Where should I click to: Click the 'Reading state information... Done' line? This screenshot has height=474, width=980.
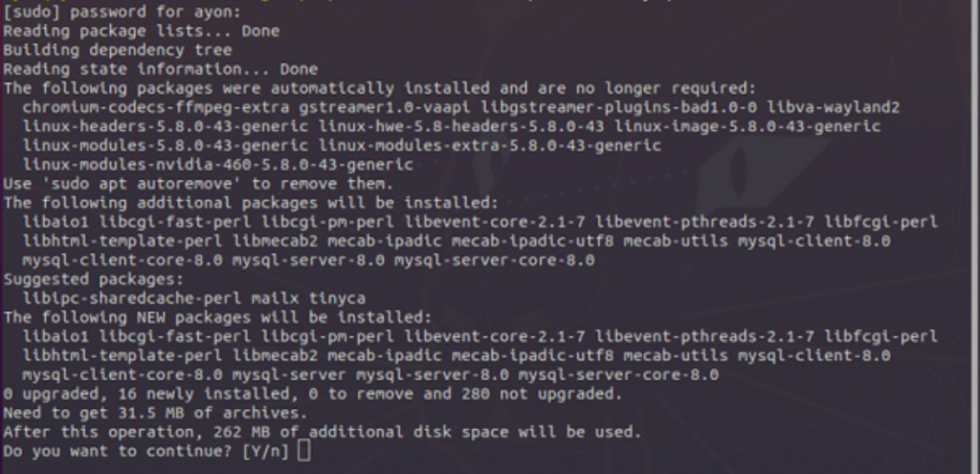tap(161, 69)
